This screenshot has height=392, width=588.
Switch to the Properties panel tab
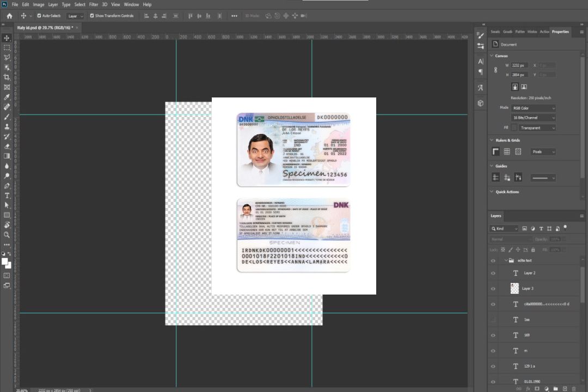[x=560, y=32]
